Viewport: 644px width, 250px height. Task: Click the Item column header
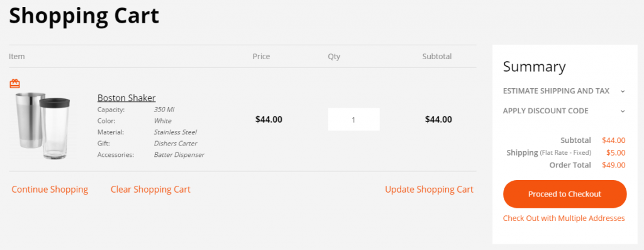[17, 56]
